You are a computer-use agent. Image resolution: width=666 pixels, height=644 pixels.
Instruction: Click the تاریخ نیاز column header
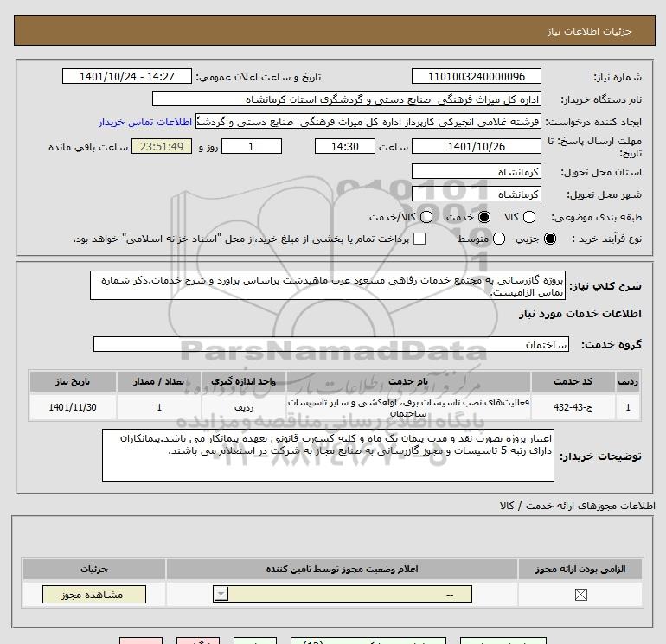click(73, 381)
